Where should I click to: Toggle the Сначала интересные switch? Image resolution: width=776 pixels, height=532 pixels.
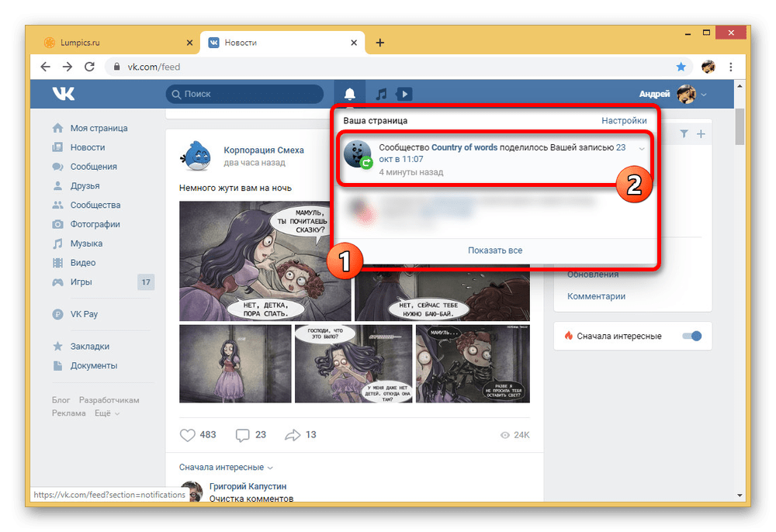coord(692,337)
